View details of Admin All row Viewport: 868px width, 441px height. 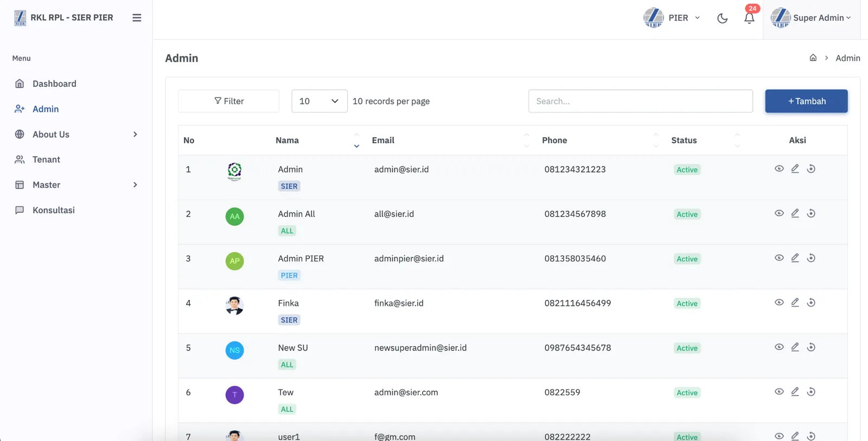[779, 213]
